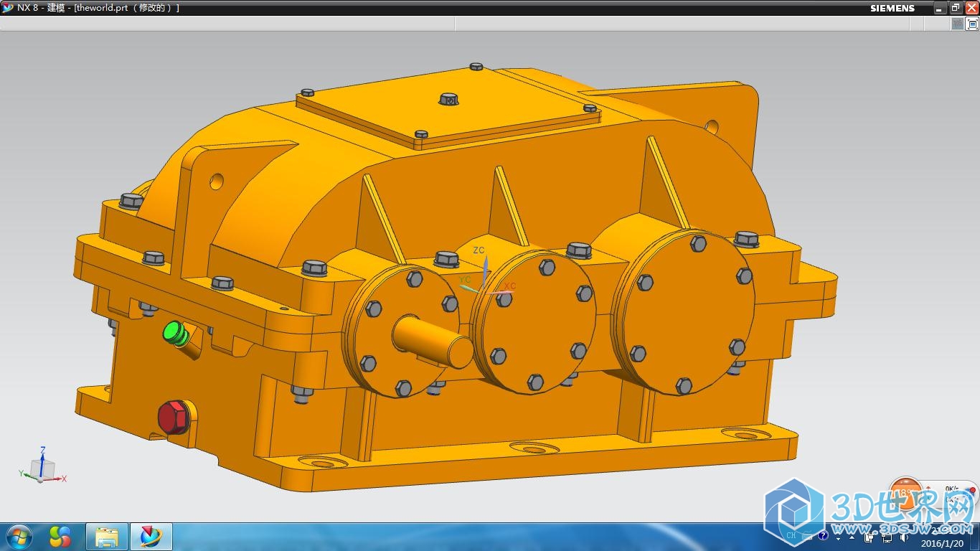Viewport: 980px width, 551px height.
Task: Click the blue help question mark tray icon
Action: click(823, 535)
